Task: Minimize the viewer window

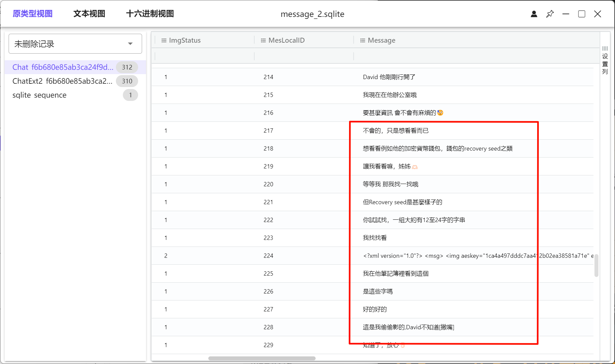Action: click(x=566, y=14)
